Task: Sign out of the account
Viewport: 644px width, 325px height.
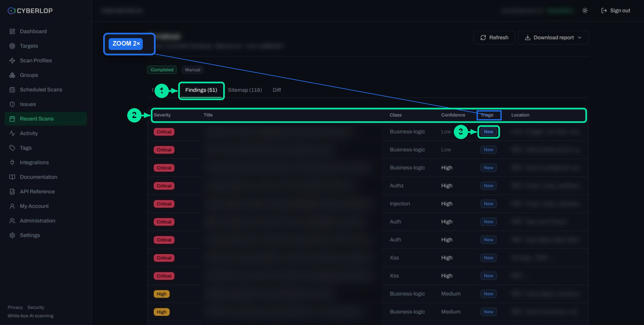Action: (x=615, y=11)
